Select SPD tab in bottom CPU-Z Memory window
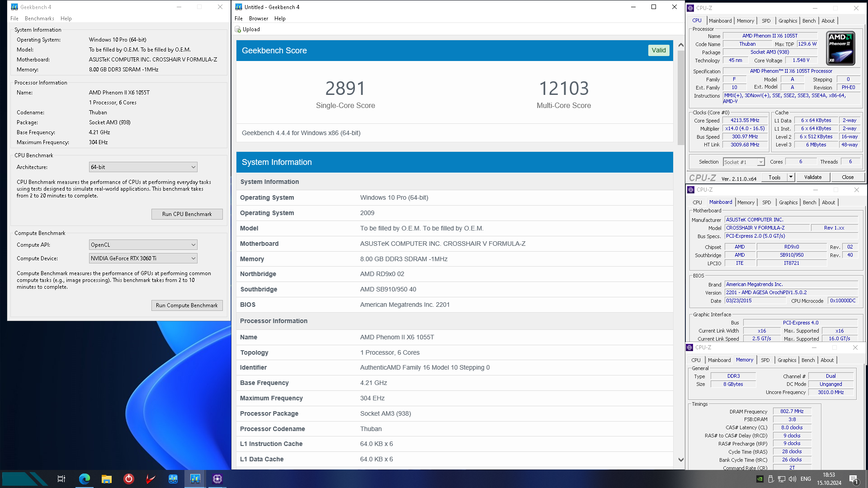The height and width of the screenshot is (488, 868). 765,360
